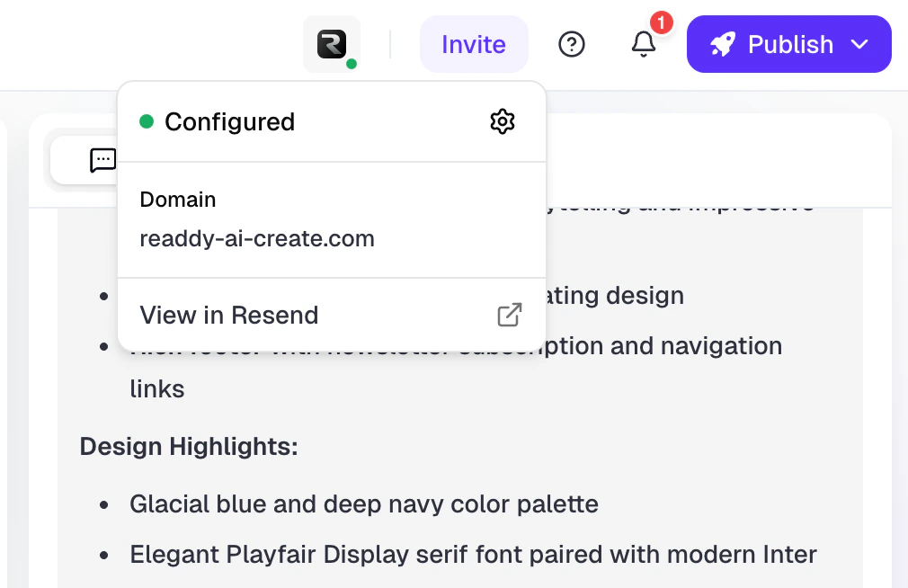908x588 pixels.
Task: Select the Configured header in the popup
Action: [x=229, y=121]
